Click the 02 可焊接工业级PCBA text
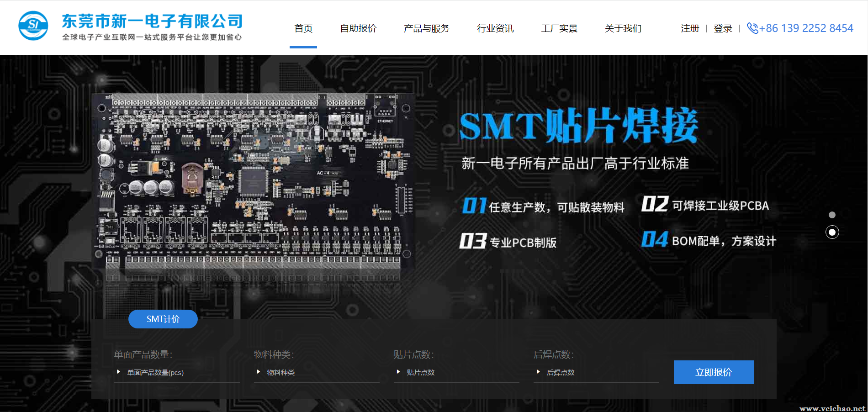This screenshot has width=868, height=412. pyautogui.click(x=705, y=205)
